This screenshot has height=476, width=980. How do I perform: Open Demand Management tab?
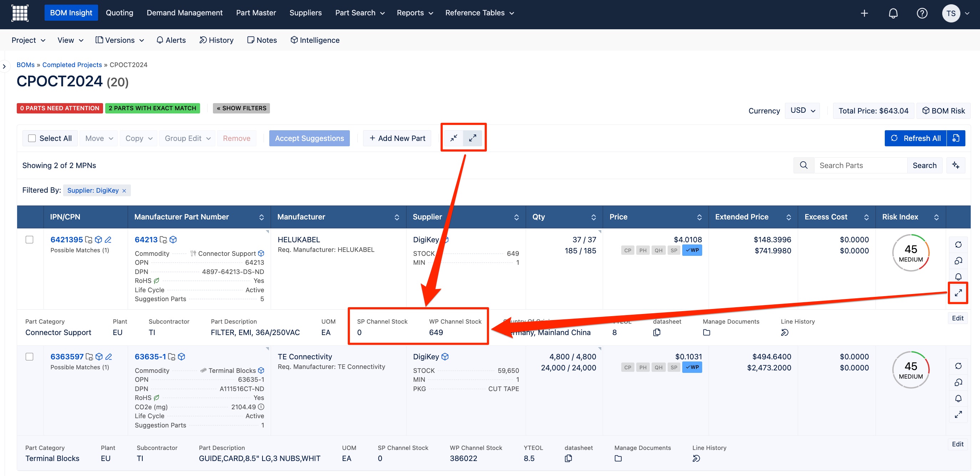coord(184,13)
